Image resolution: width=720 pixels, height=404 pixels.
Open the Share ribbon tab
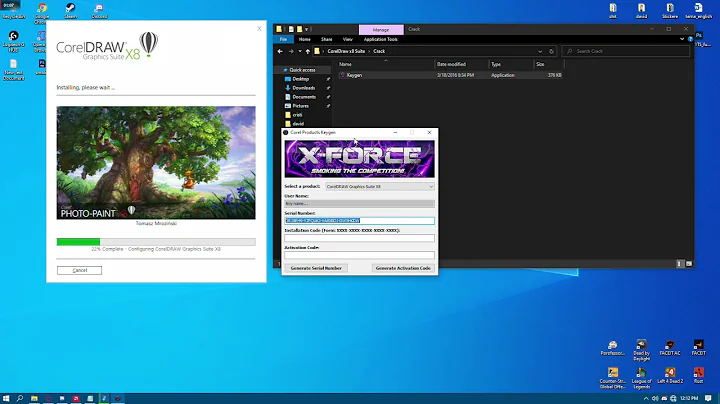pyautogui.click(x=326, y=39)
